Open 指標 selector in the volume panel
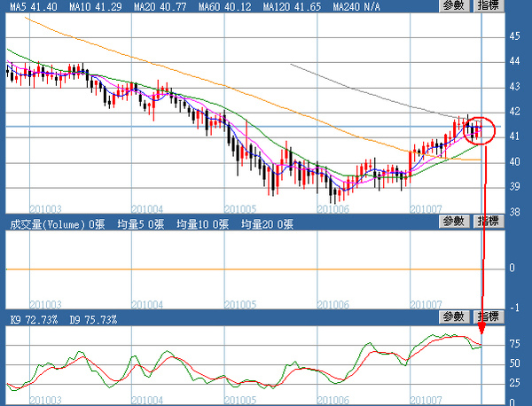This screenshot has width=532, height=406. (488, 222)
